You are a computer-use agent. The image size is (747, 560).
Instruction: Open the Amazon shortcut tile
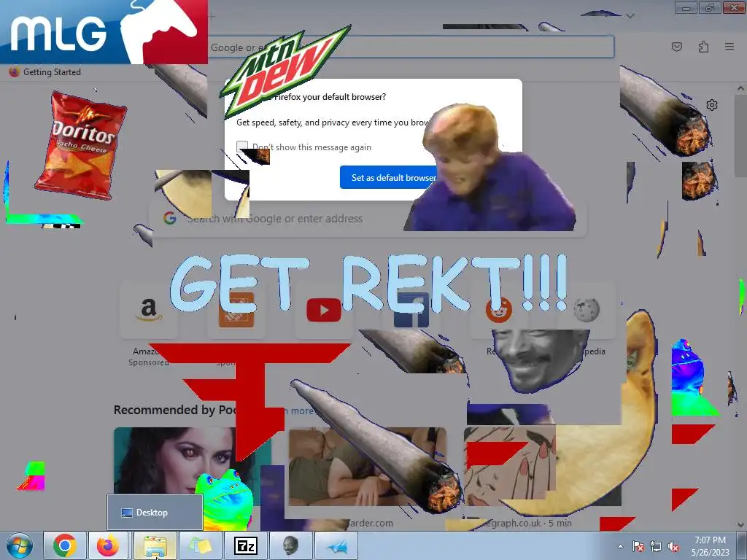pyautogui.click(x=149, y=310)
